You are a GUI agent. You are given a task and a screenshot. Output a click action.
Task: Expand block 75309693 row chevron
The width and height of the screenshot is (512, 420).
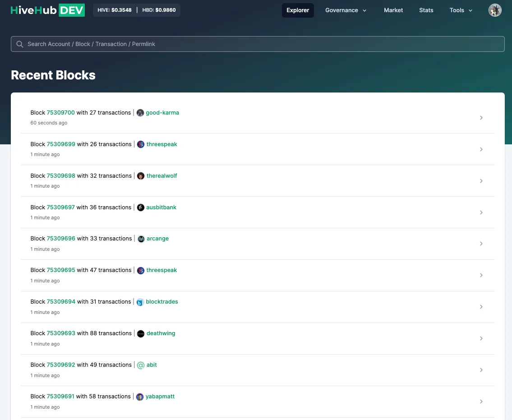tap(481, 338)
